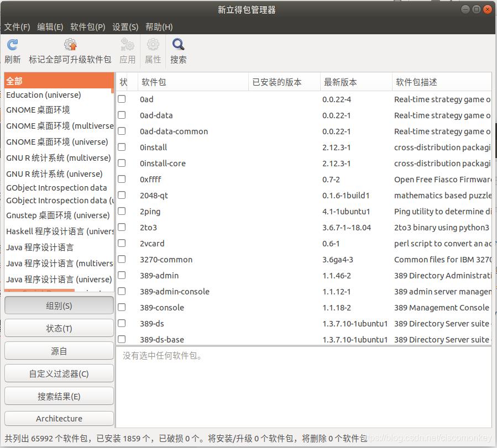Select checkbox for 2vcard package
This screenshot has height=448, width=497.
[122, 243]
